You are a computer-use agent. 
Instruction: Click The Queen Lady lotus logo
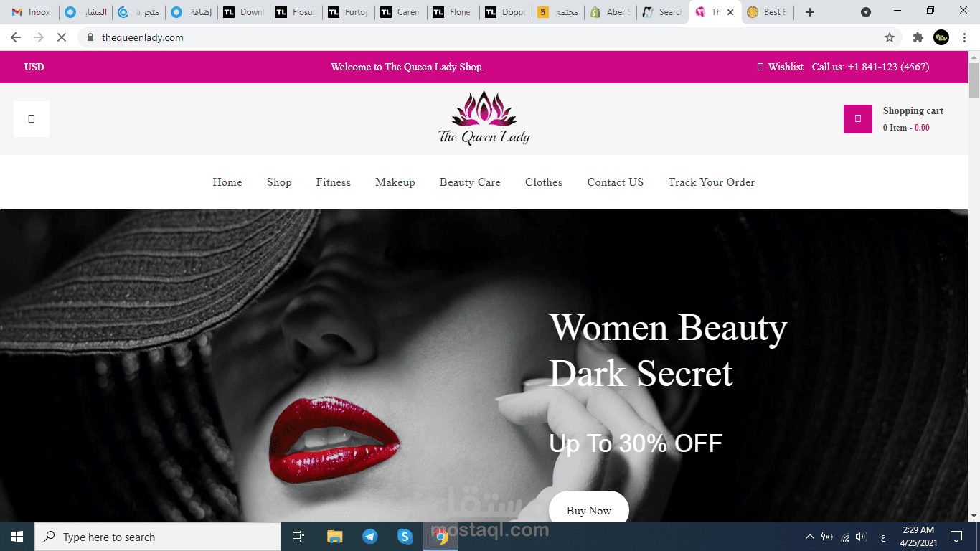click(484, 118)
